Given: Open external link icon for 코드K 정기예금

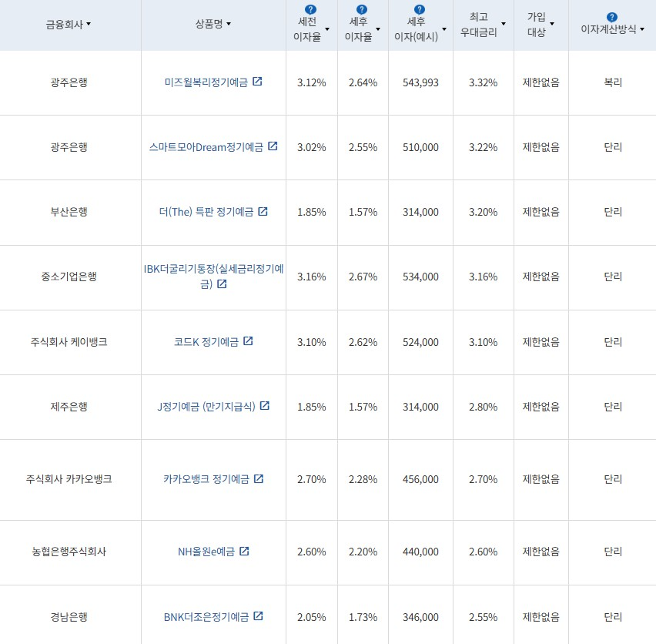Looking at the screenshot, I should (248, 340).
